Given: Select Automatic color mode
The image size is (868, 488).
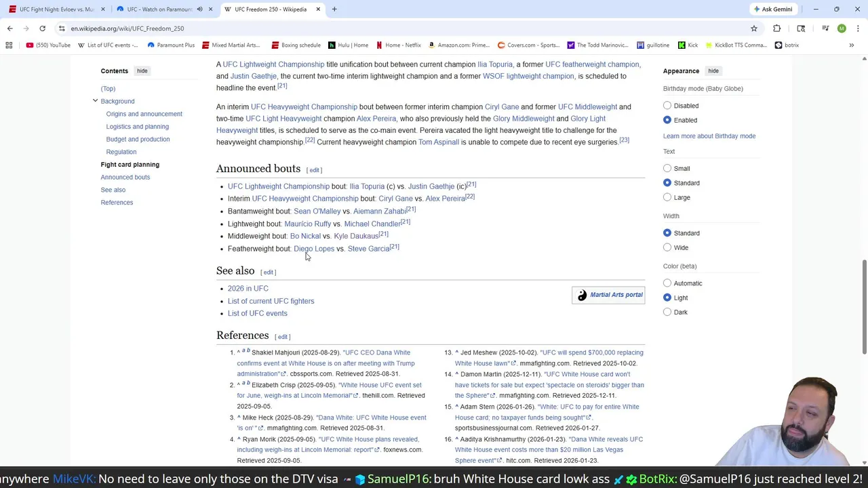Looking at the screenshot, I should coord(667,283).
